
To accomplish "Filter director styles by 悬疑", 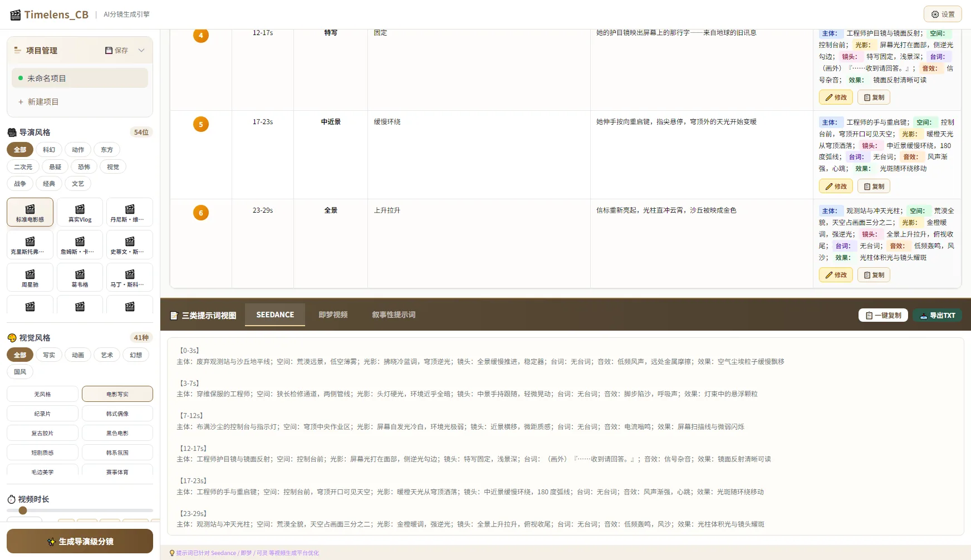I will tap(55, 167).
